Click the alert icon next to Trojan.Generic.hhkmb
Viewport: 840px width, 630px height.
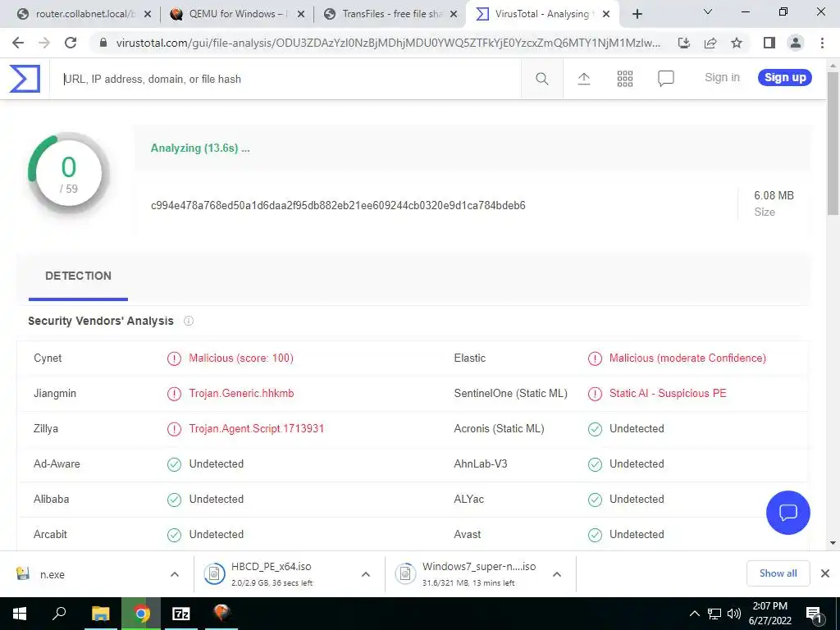tap(174, 394)
